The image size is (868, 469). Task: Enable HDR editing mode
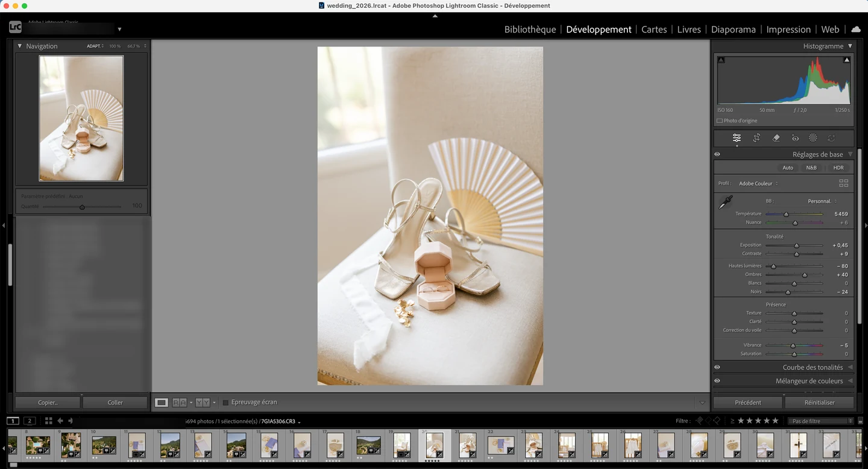(x=838, y=168)
